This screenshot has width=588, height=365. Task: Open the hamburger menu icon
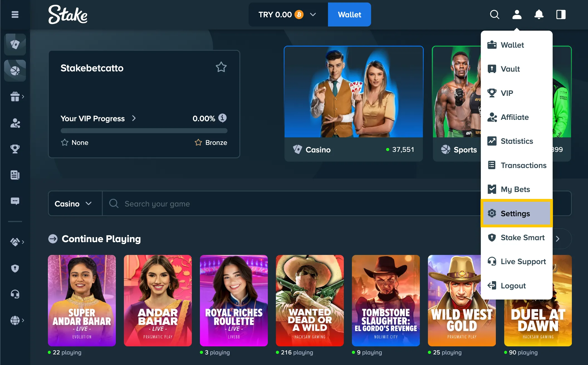click(15, 14)
